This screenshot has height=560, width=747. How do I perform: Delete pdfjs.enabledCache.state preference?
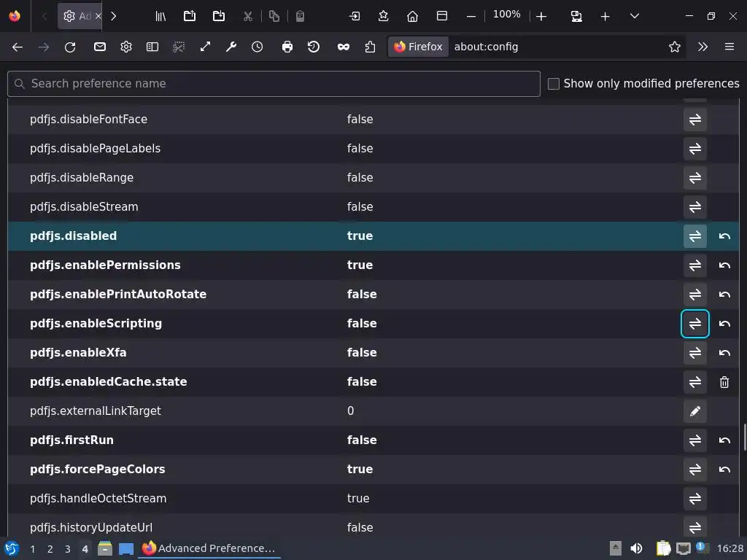point(724,382)
